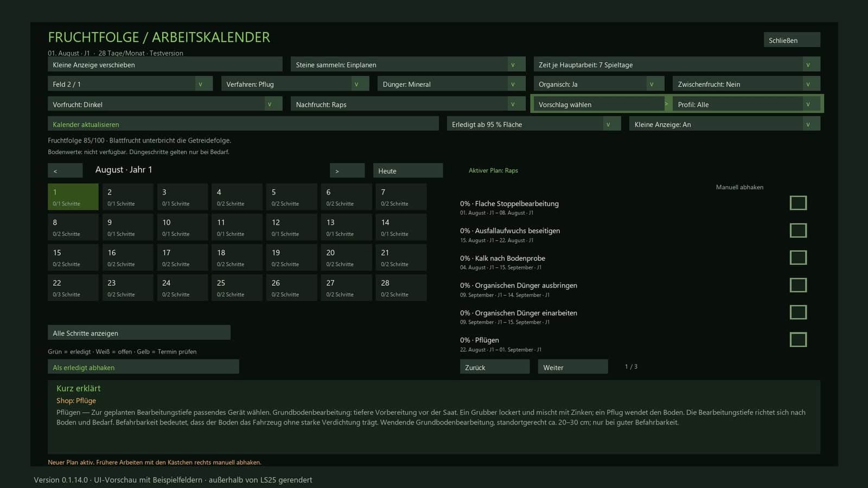Go to previous month with the < arrow
Image resolution: width=868 pixels, height=488 pixels.
(65, 171)
